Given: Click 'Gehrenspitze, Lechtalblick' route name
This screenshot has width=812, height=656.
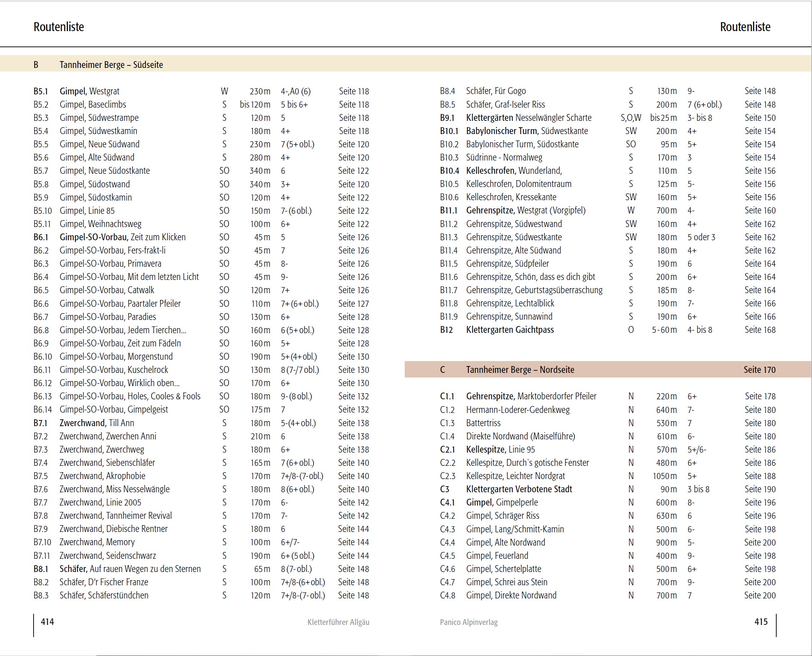Looking at the screenshot, I should 510,303.
